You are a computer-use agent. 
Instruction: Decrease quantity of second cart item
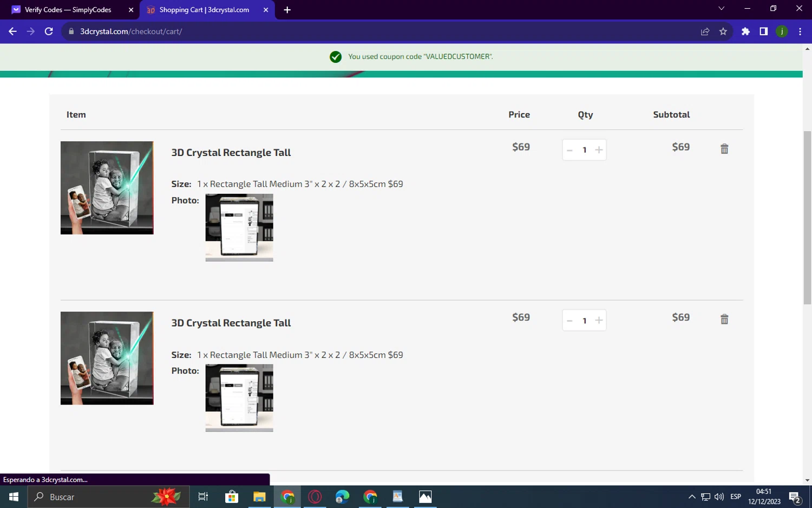[569, 321]
